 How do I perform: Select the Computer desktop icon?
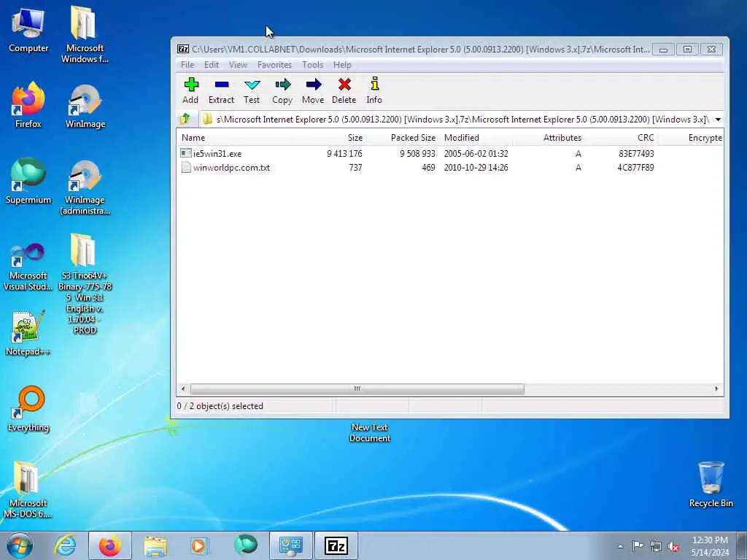[28, 30]
